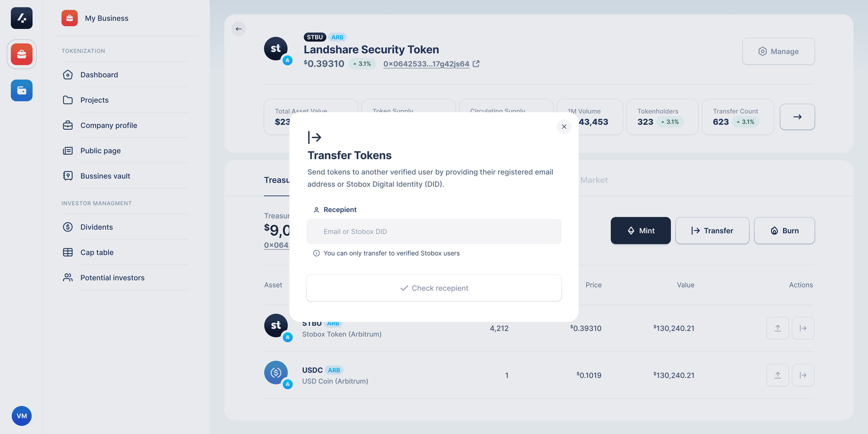Image resolution: width=868 pixels, height=434 pixels.
Task: Click the VM user avatar
Action: tap(22, 416)
